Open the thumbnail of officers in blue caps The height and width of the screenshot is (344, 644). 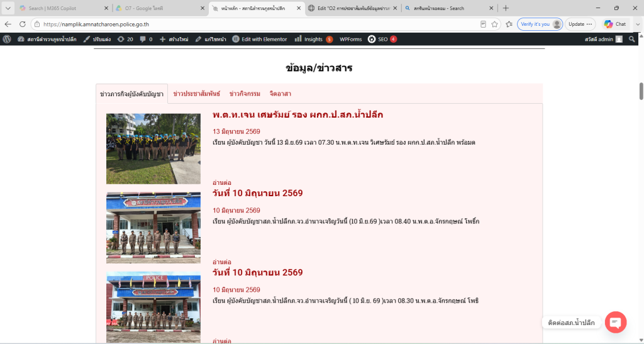[153, 148]
